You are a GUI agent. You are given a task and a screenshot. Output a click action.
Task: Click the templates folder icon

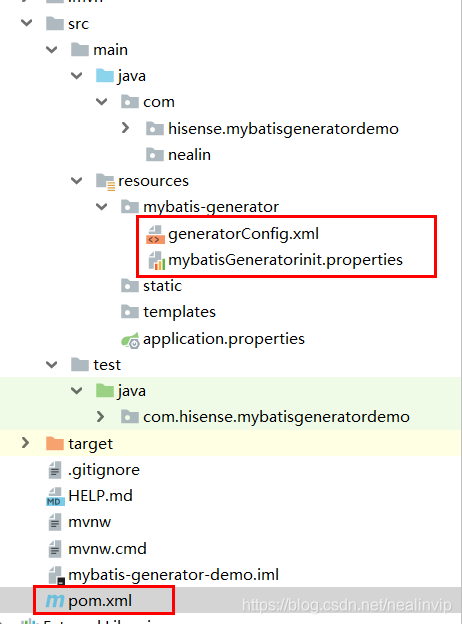[130, 312]
